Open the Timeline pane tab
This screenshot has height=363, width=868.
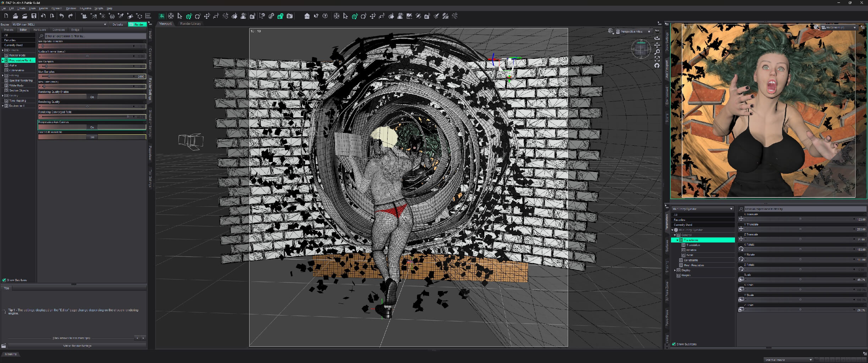coord(10,354)
